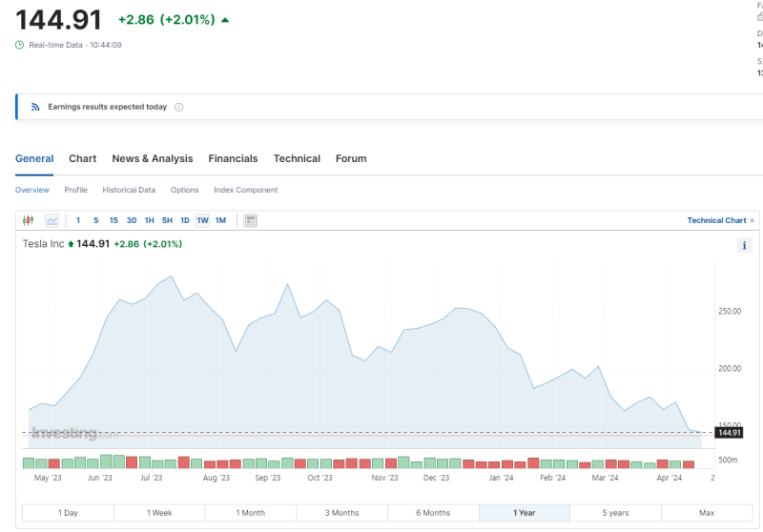Set the chart range to 1 Day

click(68, 513)
